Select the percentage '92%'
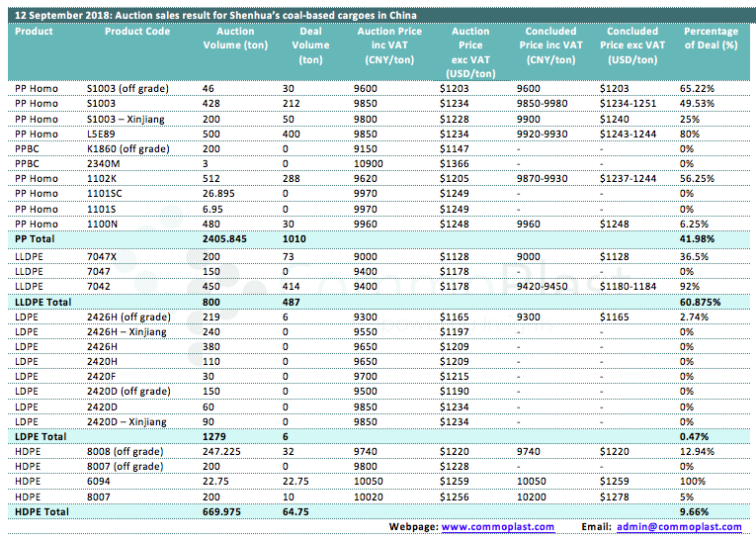This screenshot has width=756, height=543. [690, 287]
